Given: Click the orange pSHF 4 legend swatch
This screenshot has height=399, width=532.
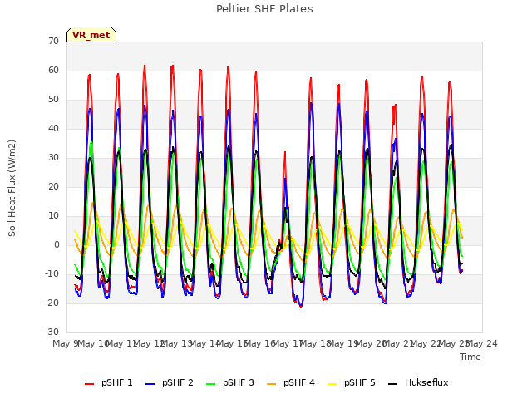Looking at the screenshot, I should (x=272, y=384).
